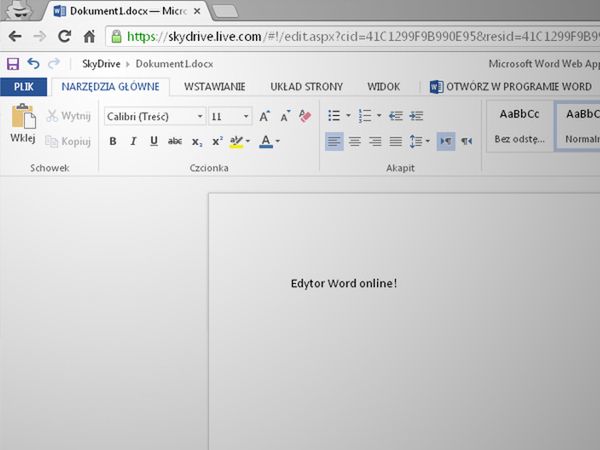Image resolution: width=600 pixels, height=450 pixels.
Task: Apply blue font color
Action: click(266, 142)
